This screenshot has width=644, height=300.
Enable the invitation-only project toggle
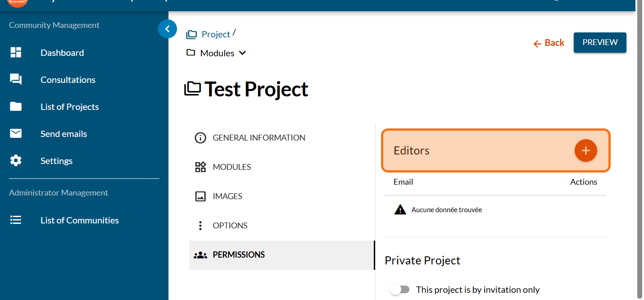(399, 290)
